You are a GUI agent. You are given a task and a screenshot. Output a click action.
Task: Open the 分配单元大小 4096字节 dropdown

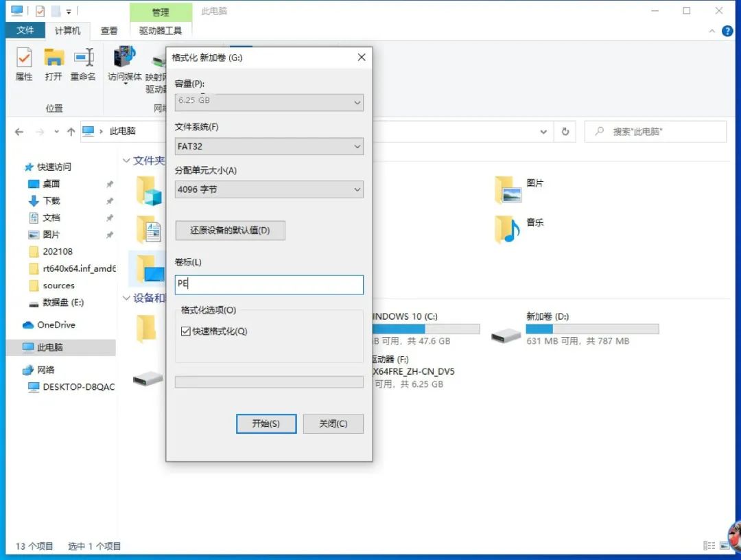pyautogui.click(x=268, y=189)
